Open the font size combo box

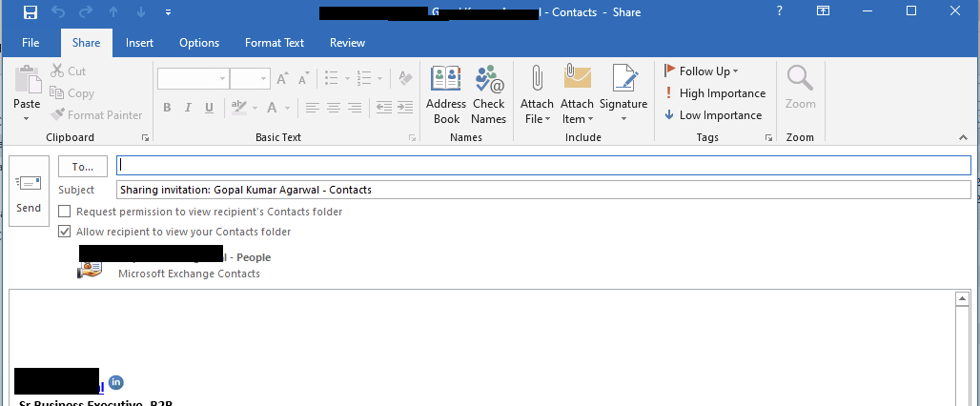pyautogui.click(x=250, y=79)
